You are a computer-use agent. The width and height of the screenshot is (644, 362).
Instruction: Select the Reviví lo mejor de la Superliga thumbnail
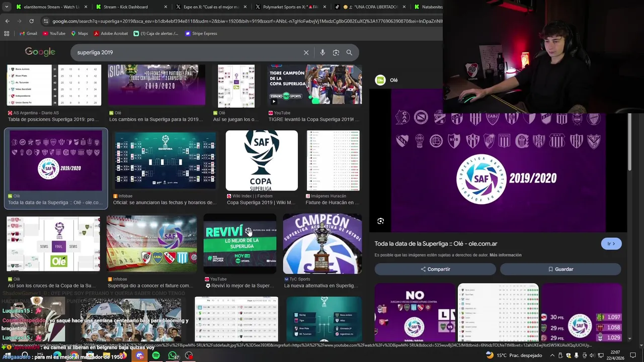[240, 244]
